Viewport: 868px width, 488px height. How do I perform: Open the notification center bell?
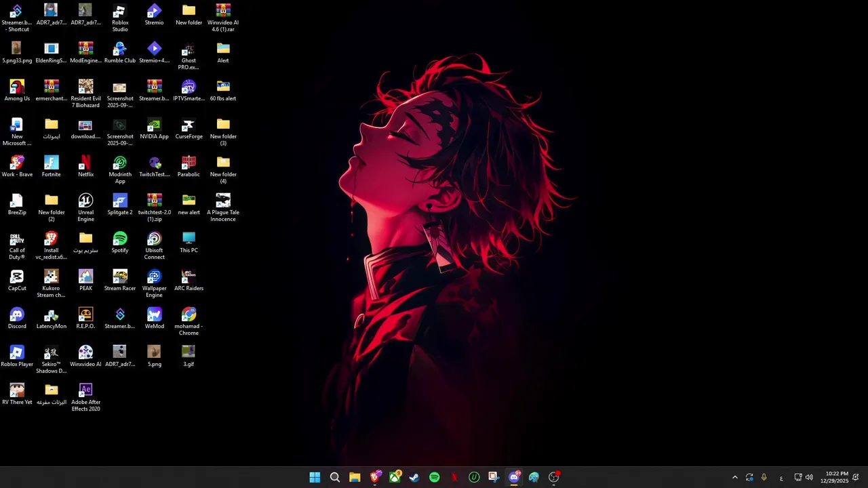pos(856,477)
